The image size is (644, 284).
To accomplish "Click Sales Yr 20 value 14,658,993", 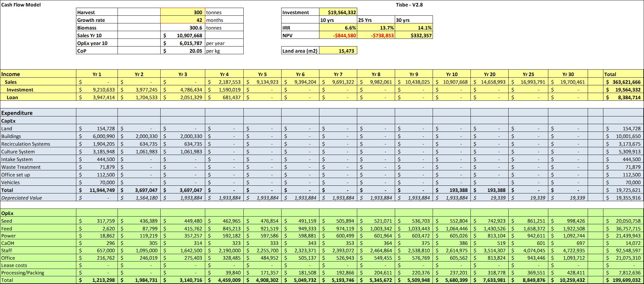I will [490, 82].
